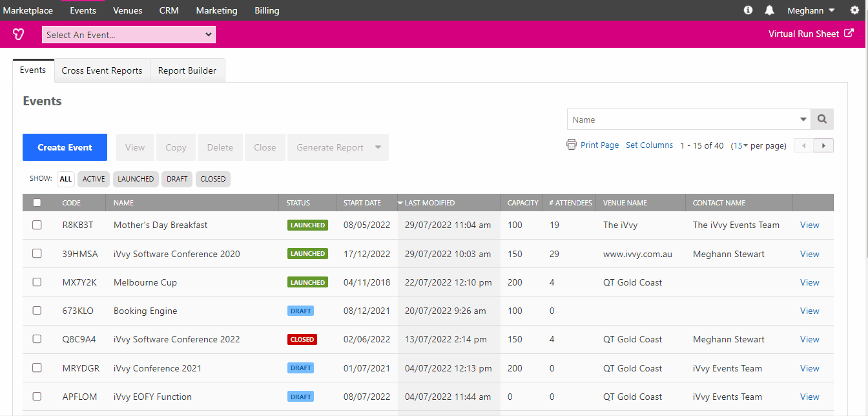This screenshot has height=416, width=868.
Task: Click the Create Event button
Action: tap(65, 147)
